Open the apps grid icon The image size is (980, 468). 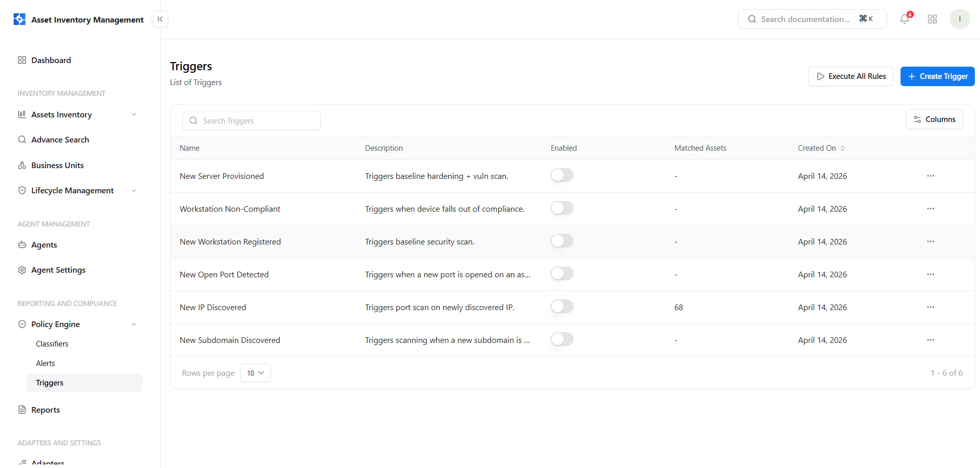pos(932,19)
